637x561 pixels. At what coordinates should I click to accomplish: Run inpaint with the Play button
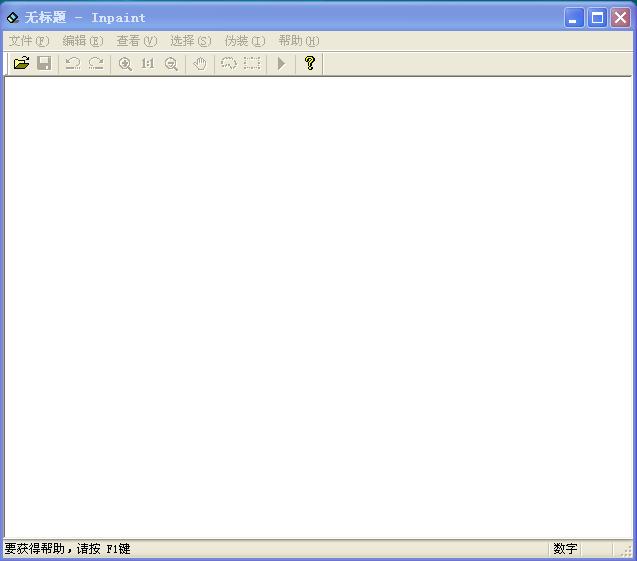click(x=281, y=63)
